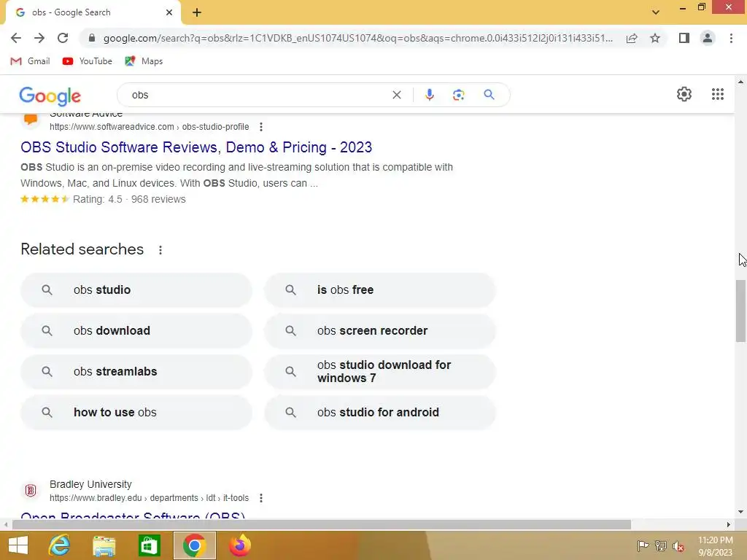747x560 pixels.
Task: Click vertical scrollbar down arrow
Action: pyautogui.click(x=740, y=513)
